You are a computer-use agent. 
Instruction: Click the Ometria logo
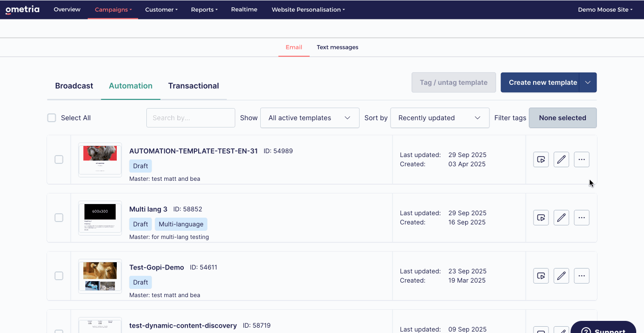pos(22,10)
